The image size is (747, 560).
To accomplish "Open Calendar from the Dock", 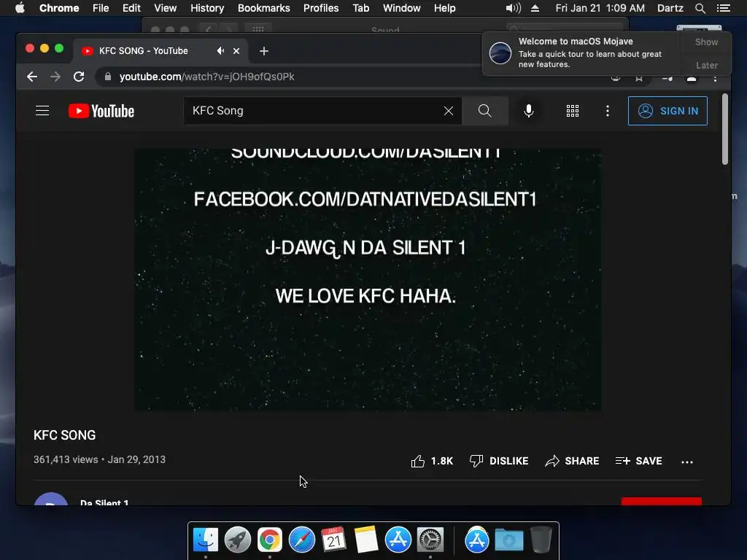I will pos(333,540).
